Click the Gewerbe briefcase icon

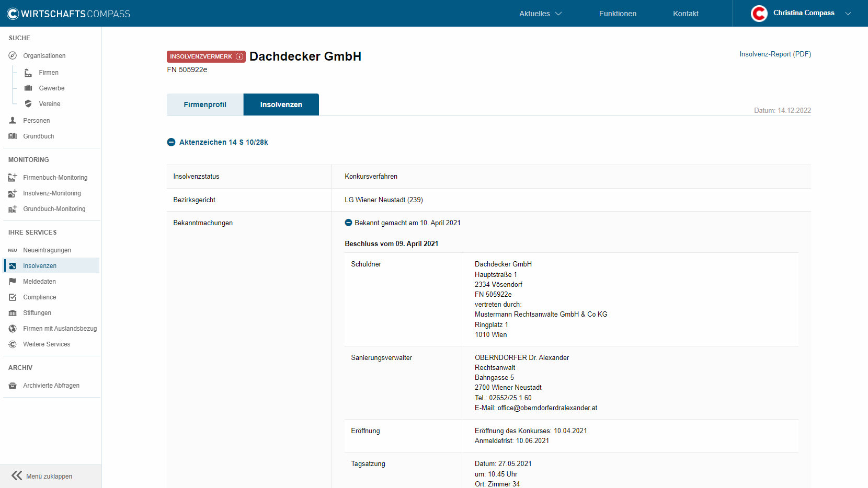[x=28, y=88]
